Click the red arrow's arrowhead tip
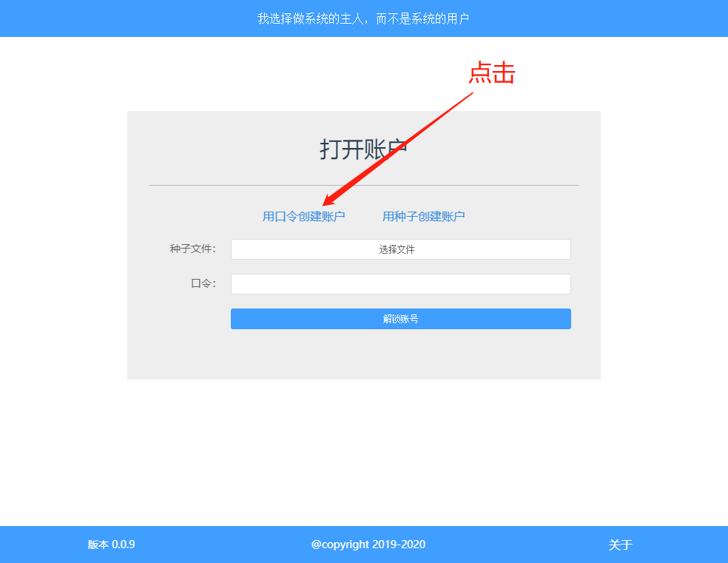 click(x=325, y=204)
